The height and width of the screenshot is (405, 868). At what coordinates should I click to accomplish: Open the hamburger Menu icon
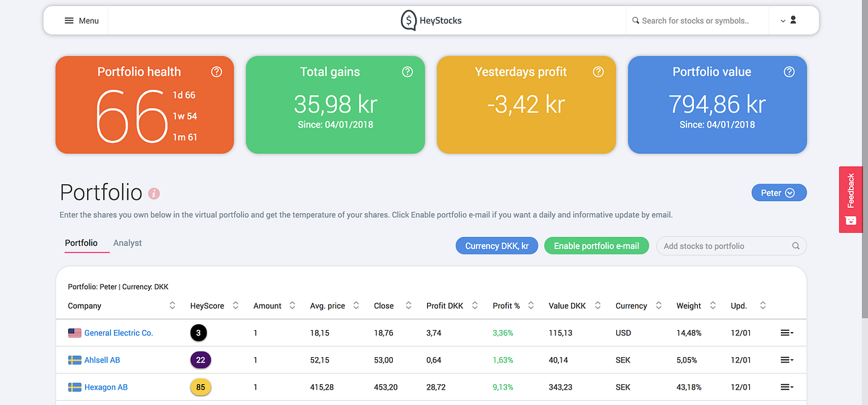(69, 21)
